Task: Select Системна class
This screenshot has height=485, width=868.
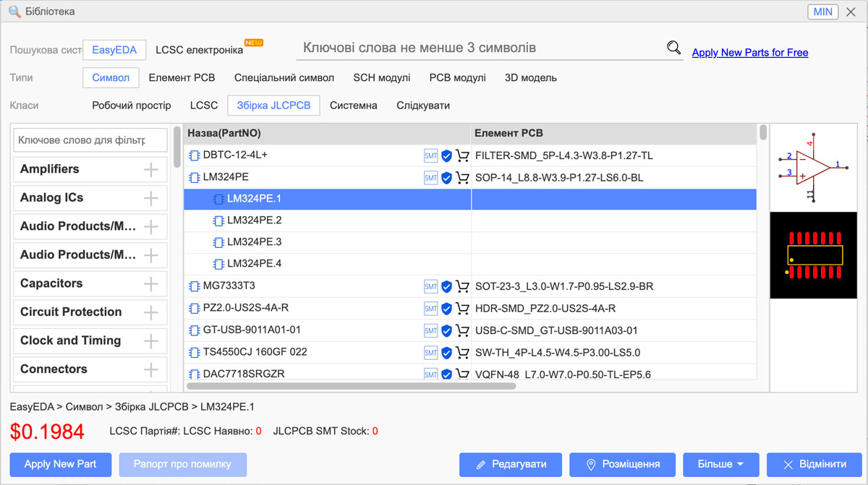Action: [354, 106]
